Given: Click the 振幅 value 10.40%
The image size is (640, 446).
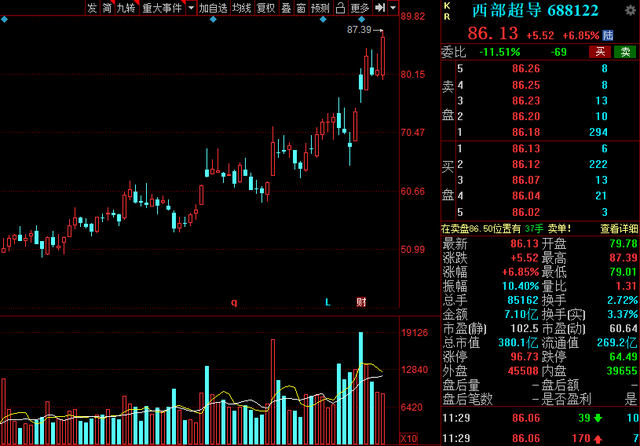Looking at the screenshot, I should [520, 286].
